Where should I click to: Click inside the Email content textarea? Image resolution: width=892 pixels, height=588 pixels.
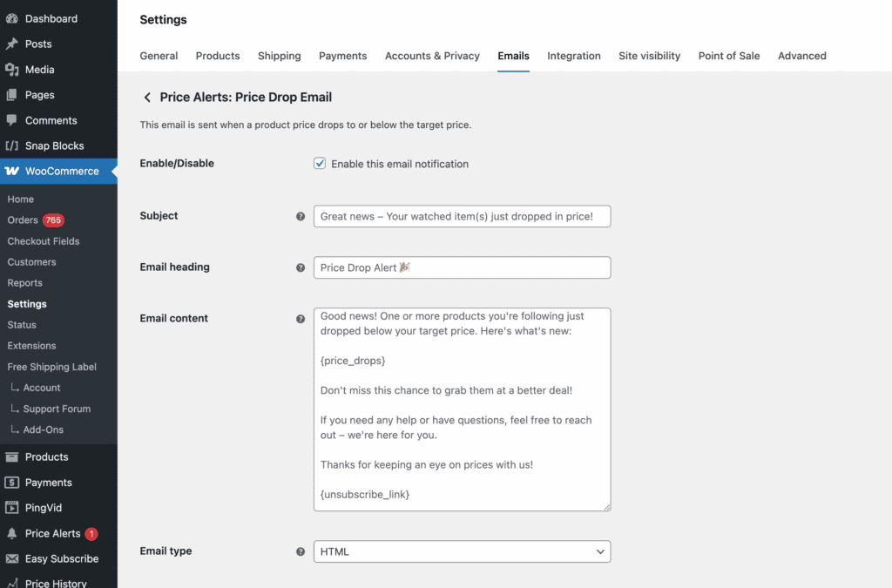click(x=462, y=409)
